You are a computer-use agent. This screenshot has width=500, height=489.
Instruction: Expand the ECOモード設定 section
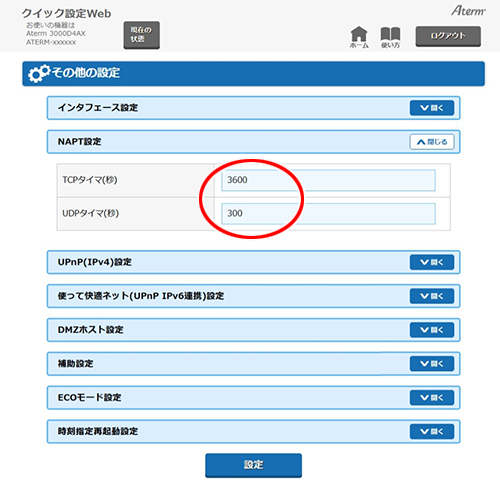[432, 398]
